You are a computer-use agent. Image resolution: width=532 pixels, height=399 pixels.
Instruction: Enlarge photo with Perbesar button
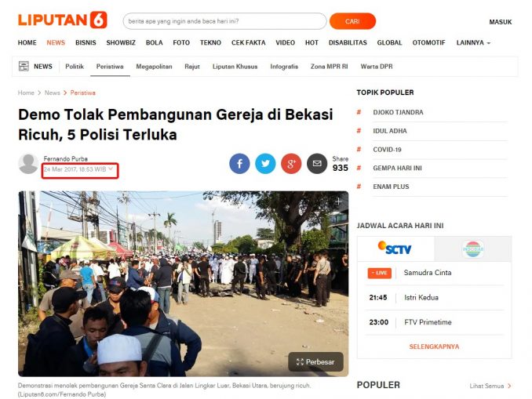pyautogui.click(x=315, y=361)
